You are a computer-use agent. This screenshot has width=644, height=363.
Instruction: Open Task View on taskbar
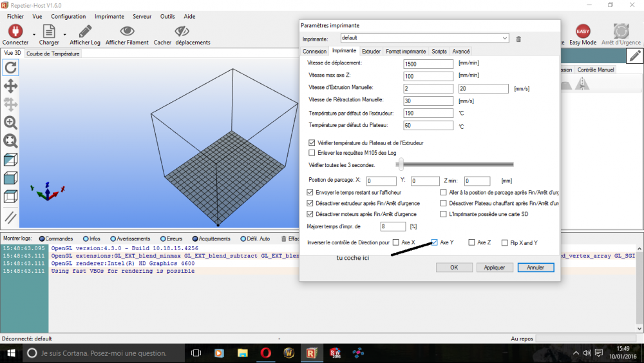click(x=196, y=353)
